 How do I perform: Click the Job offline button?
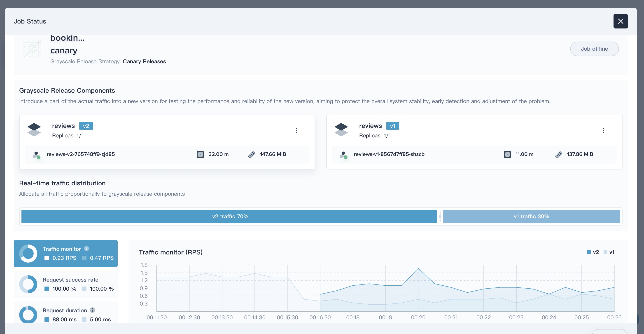point(594,49)
